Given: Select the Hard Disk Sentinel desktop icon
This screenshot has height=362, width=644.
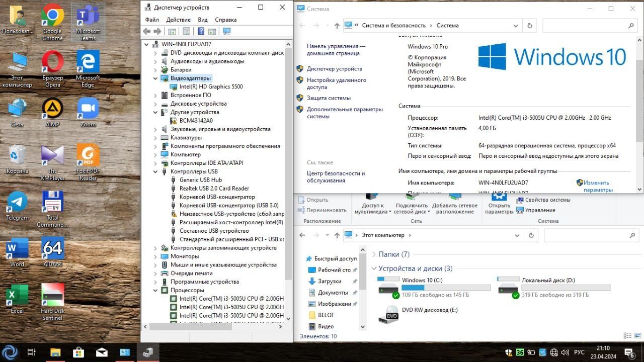Looking at the screenshot, I should 52,302.
